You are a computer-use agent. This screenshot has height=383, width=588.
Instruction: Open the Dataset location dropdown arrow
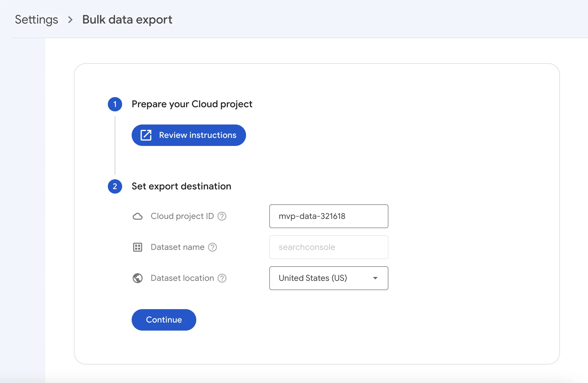click(375, 278)
